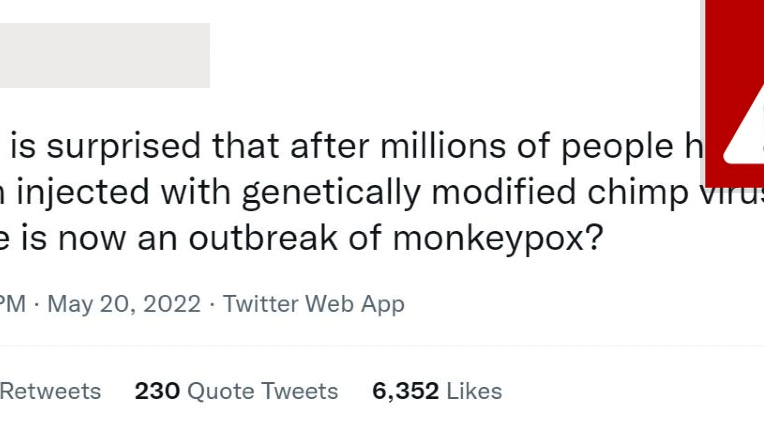Screen dimensions: 764x430
Task: Click the 230 quote count number
Action: tap(157, 391)
